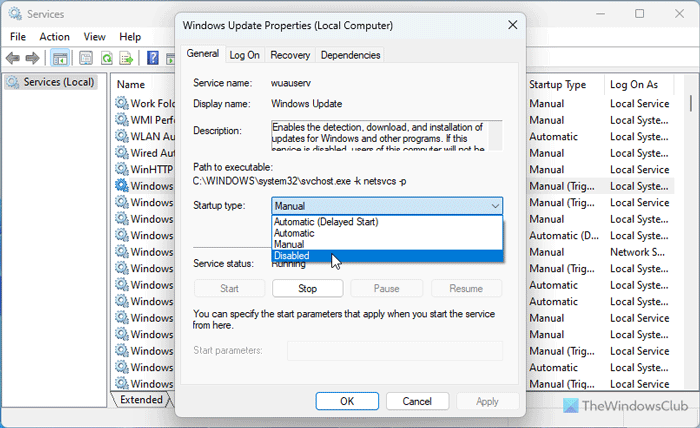Click the Properties toolbar icon in Services
Image resolution: width=700 pixels, height=428 pixels.
pos(86,58)
